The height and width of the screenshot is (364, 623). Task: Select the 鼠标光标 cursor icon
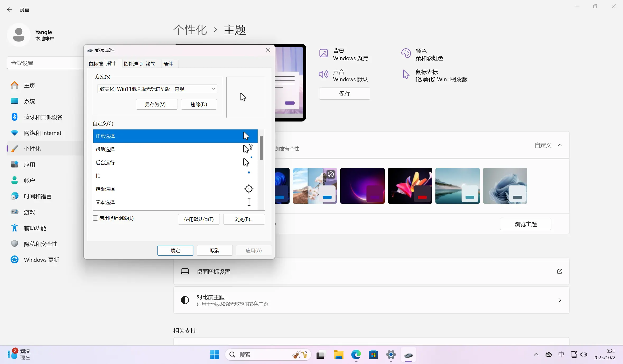406,75
